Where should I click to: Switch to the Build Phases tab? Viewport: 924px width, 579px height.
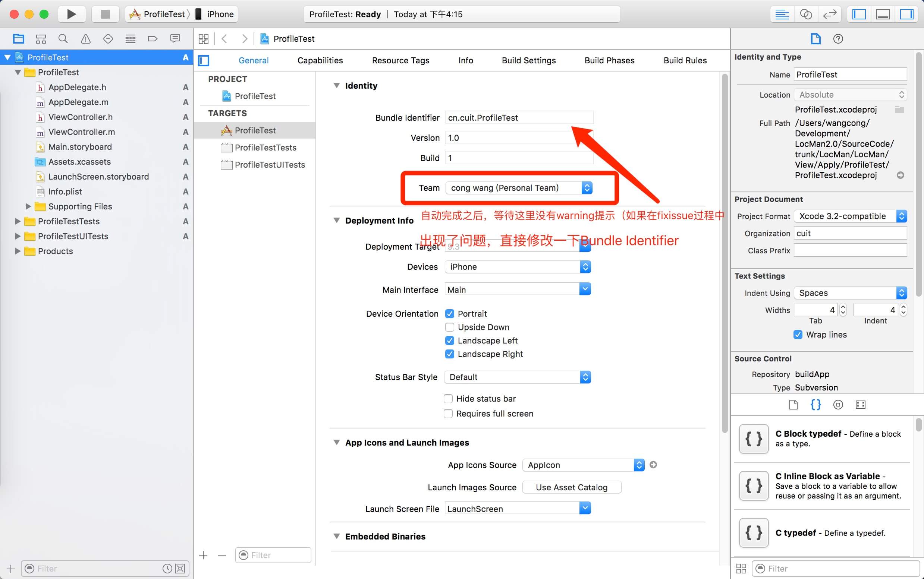pos(609,60)
